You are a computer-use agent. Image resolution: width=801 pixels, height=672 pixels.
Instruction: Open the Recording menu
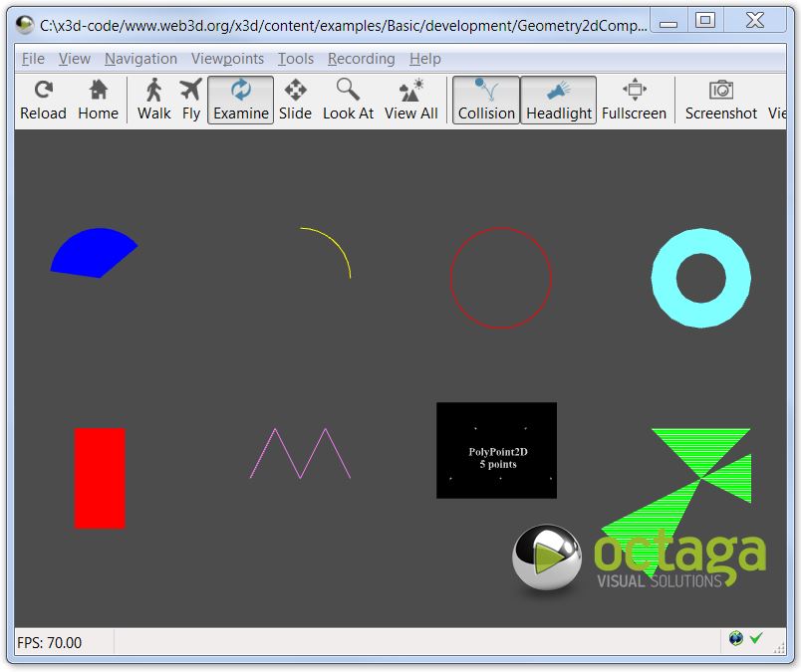[361, 59]
